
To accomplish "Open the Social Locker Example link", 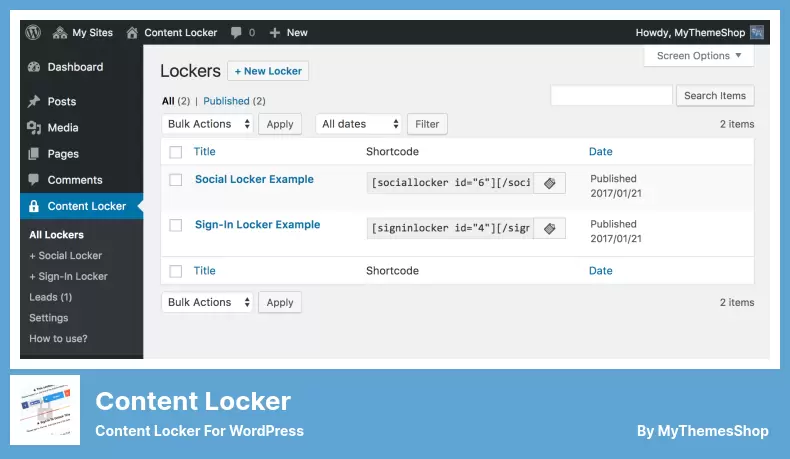I will coord(254,179).
